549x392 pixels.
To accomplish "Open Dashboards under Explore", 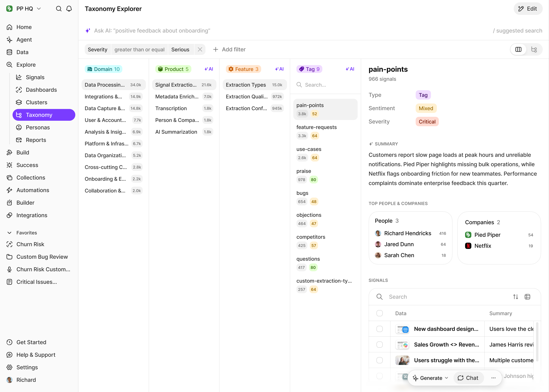I will point(44,90).
